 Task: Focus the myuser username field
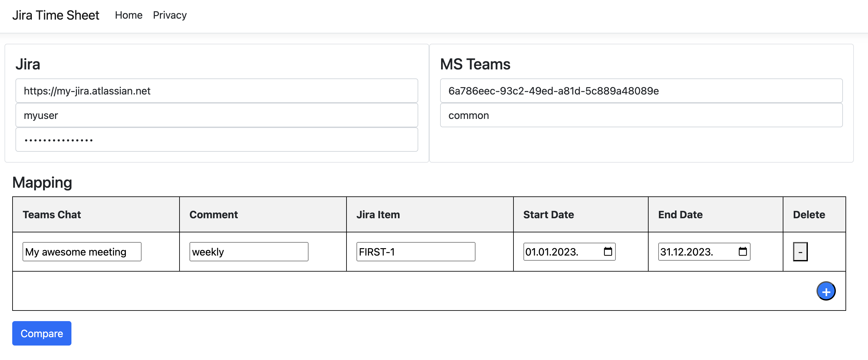pos(217,115)
